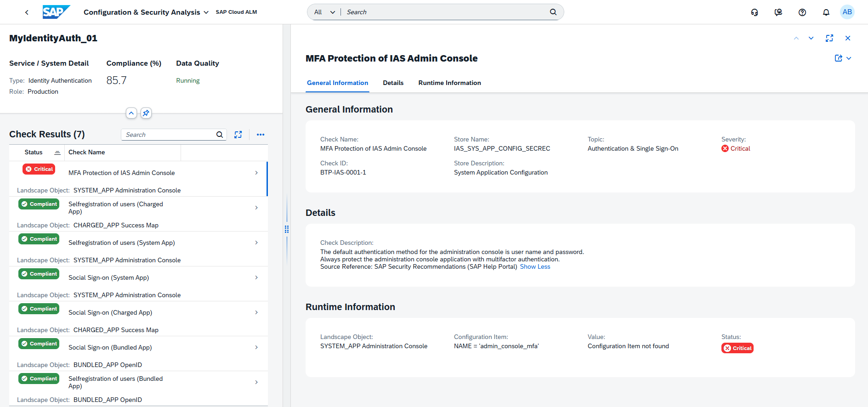The image size is (868, 407).
Task: Switch to the Details tab
Action: 393,83
